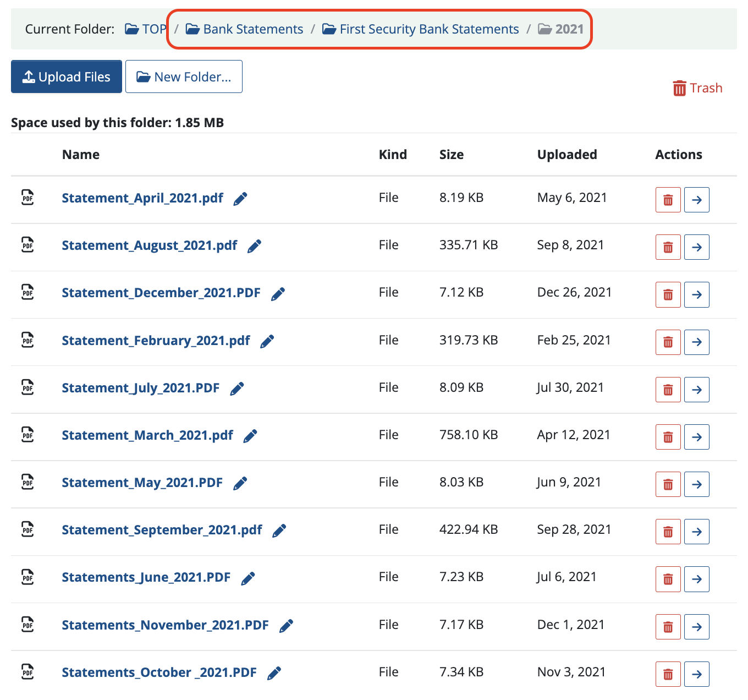Click arrow button for Statements_November_2021.PDF

tap(697, 627)
